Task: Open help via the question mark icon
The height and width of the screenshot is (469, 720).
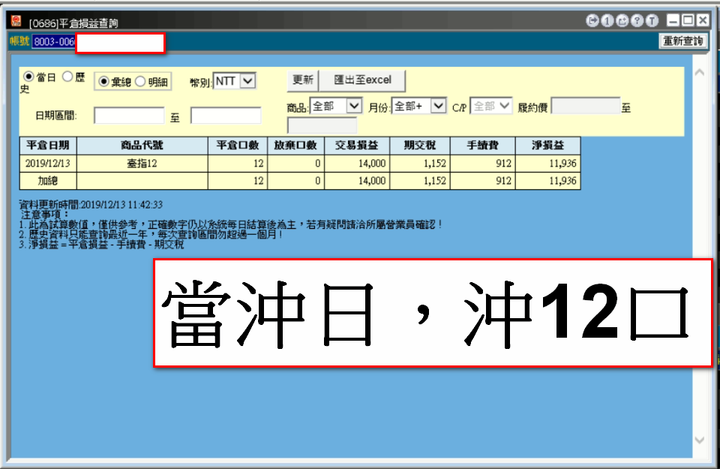Action: tap(637, 20)
